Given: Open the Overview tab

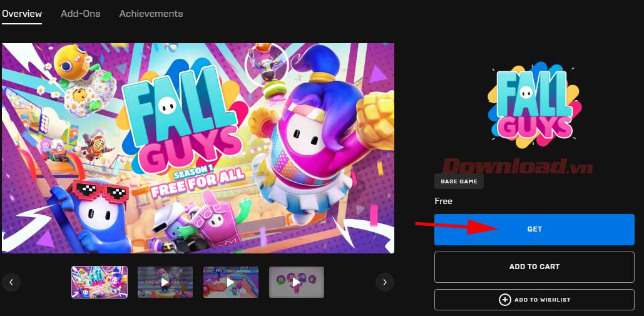Looking at the screenshot, I should (x=22, y=14).
